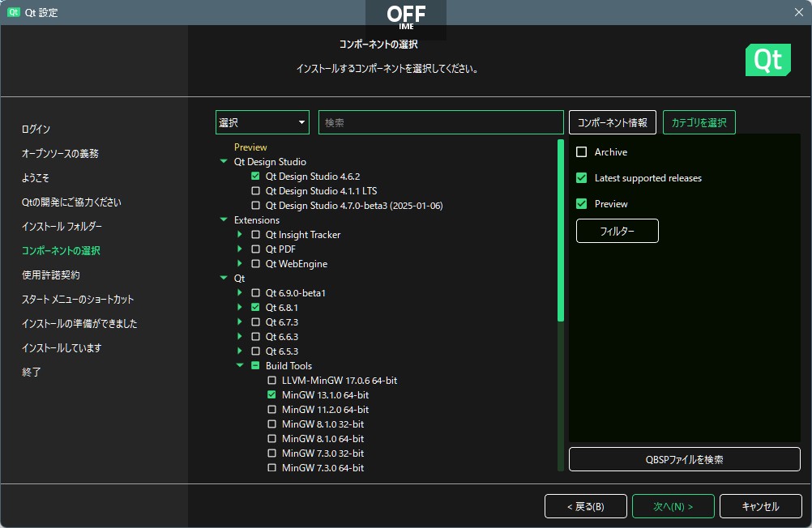
Task: Select スタート メニューのショートカット step
Action: [x=78, y=299]
